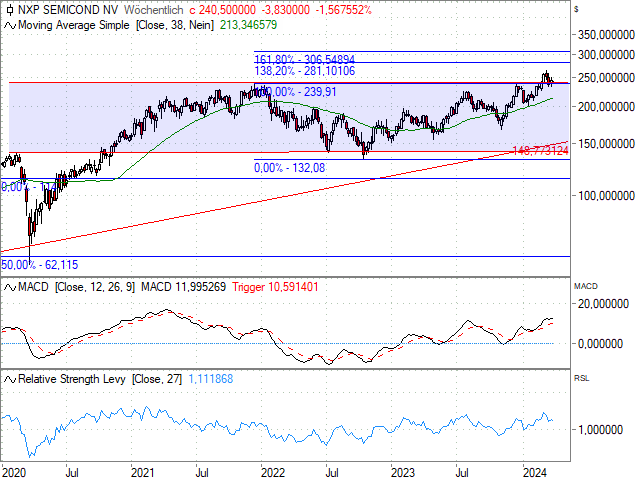Click the 150,000000 price axis label

tap(607, 144)
